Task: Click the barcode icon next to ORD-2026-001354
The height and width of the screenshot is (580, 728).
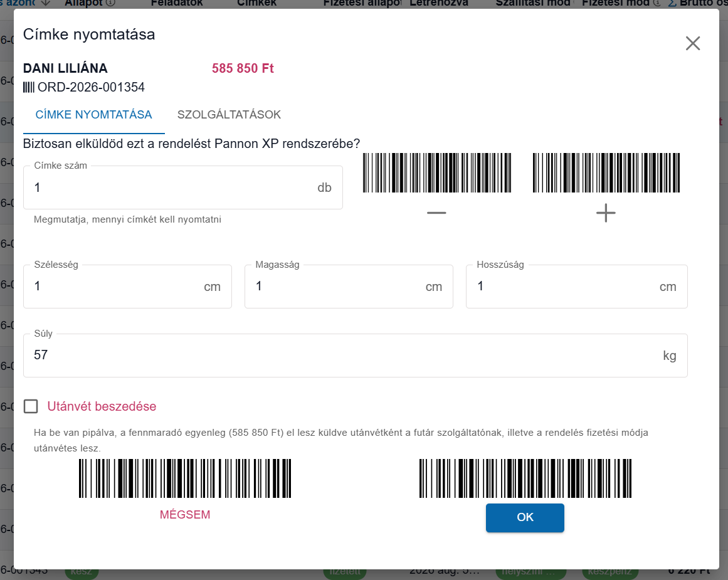Action: point(29,87)
